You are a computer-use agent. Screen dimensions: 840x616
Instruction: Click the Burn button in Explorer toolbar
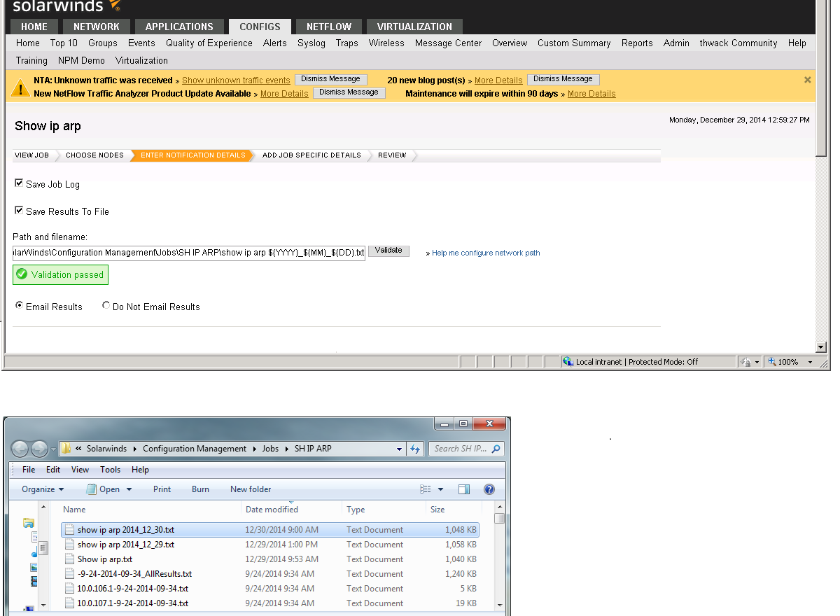point(200,489)
